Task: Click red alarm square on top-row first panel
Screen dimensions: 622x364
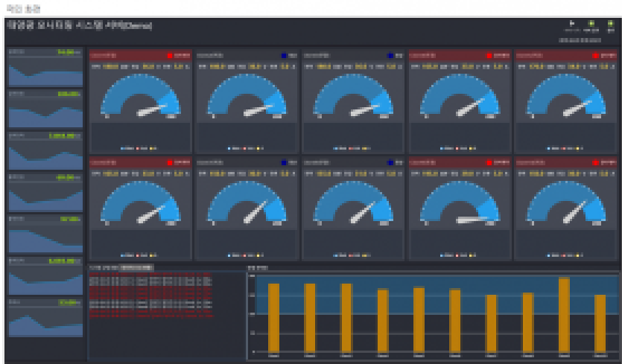Action: (170, 56)
